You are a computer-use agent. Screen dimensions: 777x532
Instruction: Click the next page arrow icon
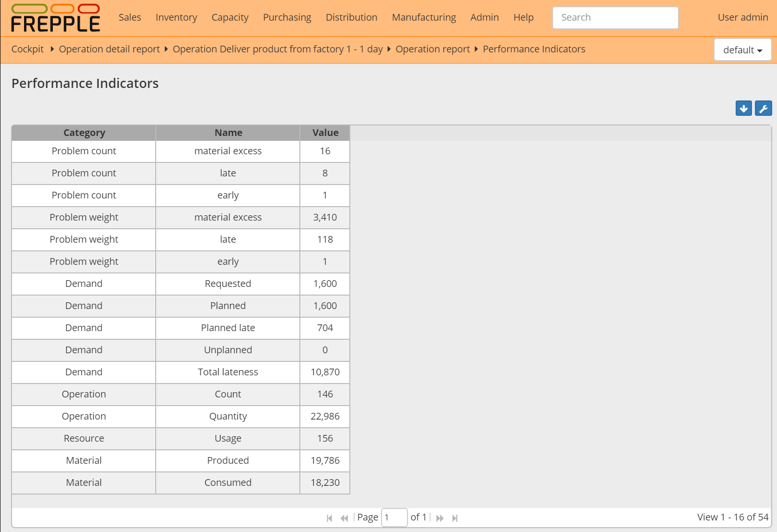click(x=440, y=518)
